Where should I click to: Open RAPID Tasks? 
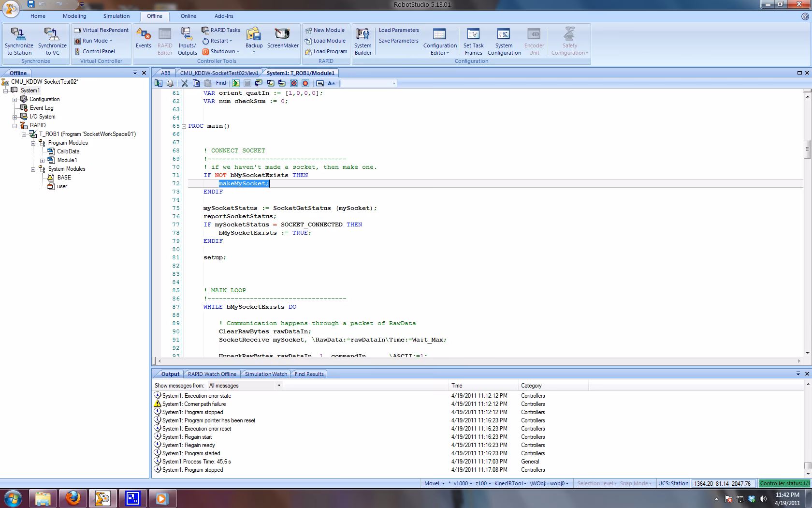[221, 30]
